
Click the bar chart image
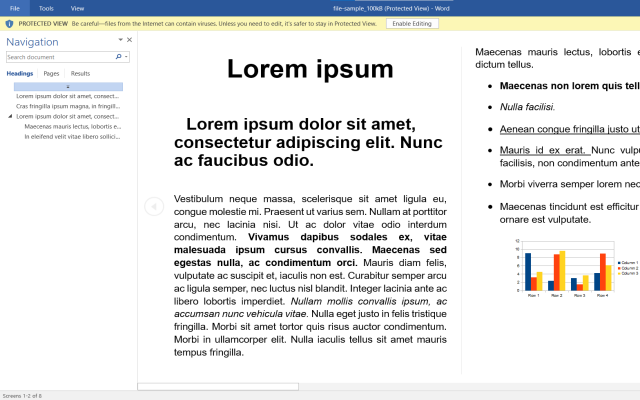tap(567, 263)
